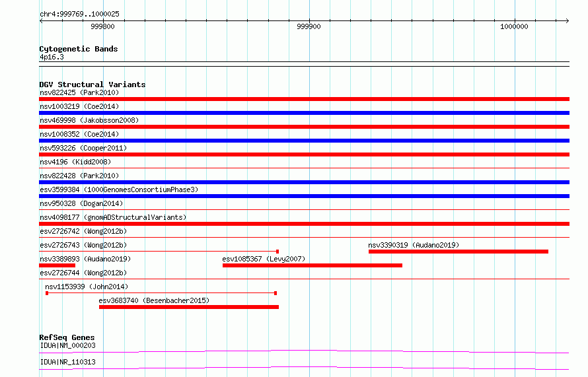Click the thin red line under nsv1153939
588x377 pixels.
pos(161,293)
